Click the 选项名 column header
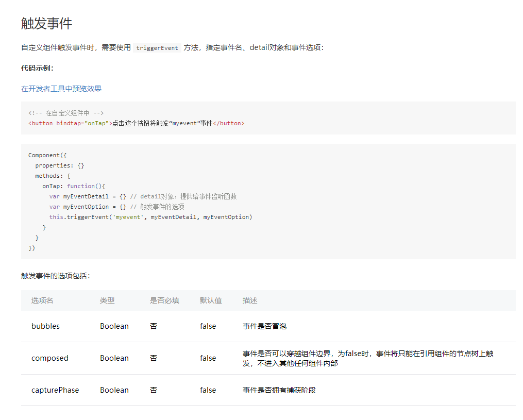523x420 pixels. (x=42, y=300)
